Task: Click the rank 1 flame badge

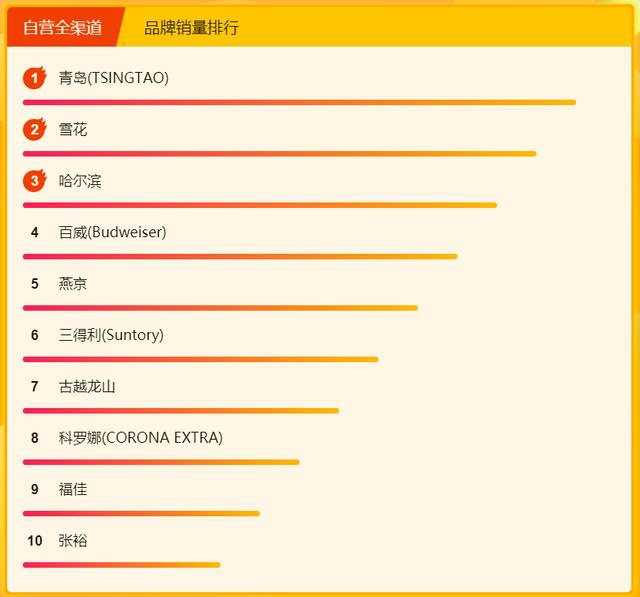Action: 35,78
